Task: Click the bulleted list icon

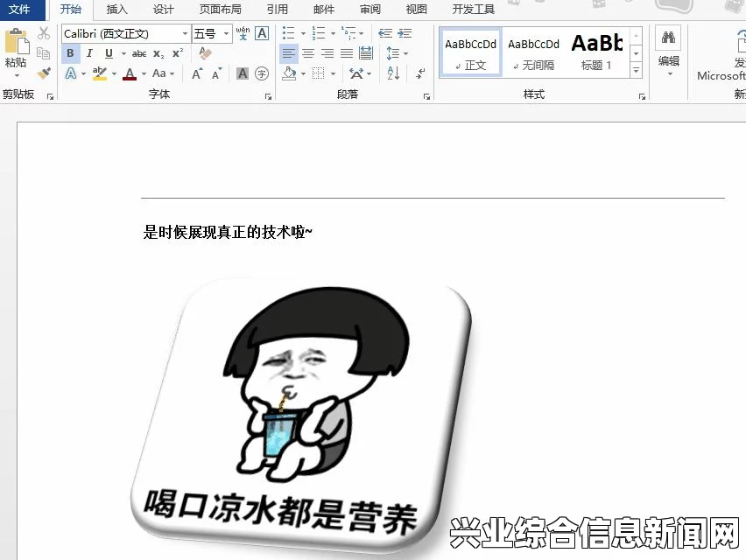Action: [x=288, y=33]
